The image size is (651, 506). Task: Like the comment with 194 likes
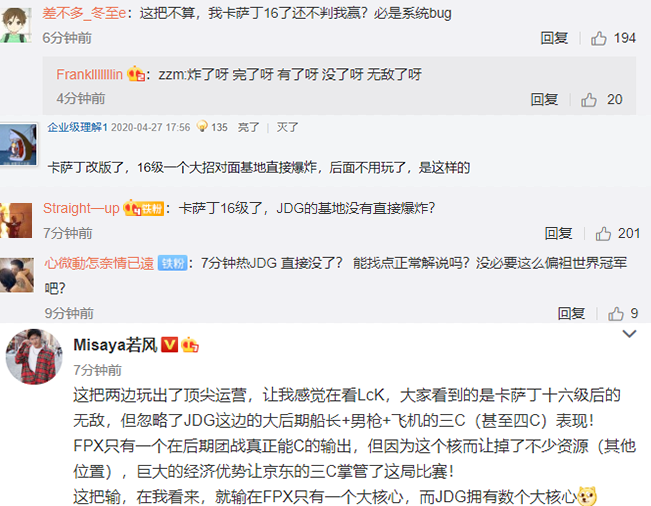(598, 38)
